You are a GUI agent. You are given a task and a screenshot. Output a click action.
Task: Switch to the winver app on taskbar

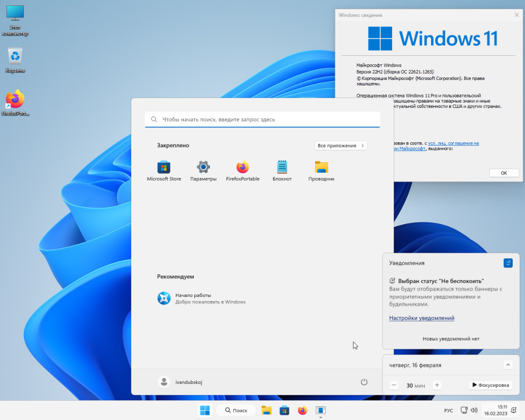(x=320, y=410)
